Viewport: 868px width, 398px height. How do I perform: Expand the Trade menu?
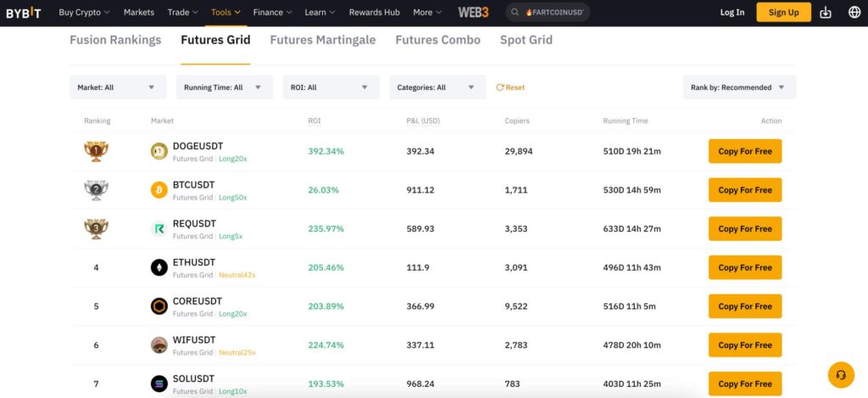pos(183,12)
